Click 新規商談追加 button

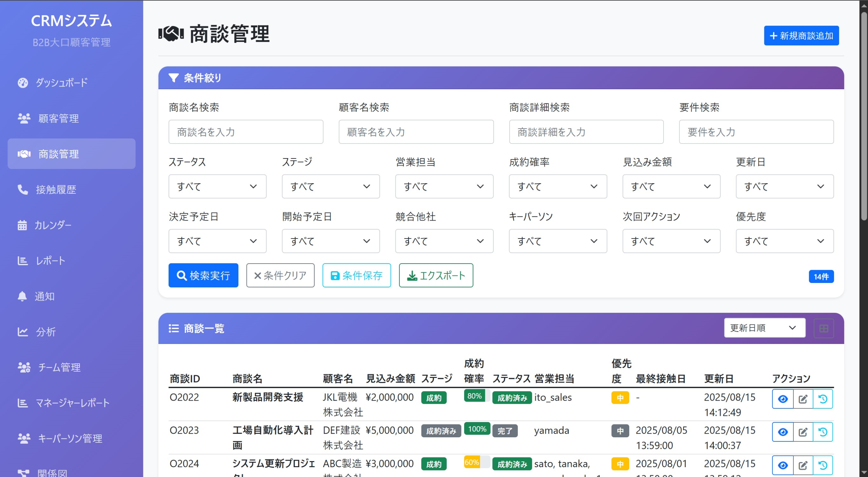[x=802, y=36]
